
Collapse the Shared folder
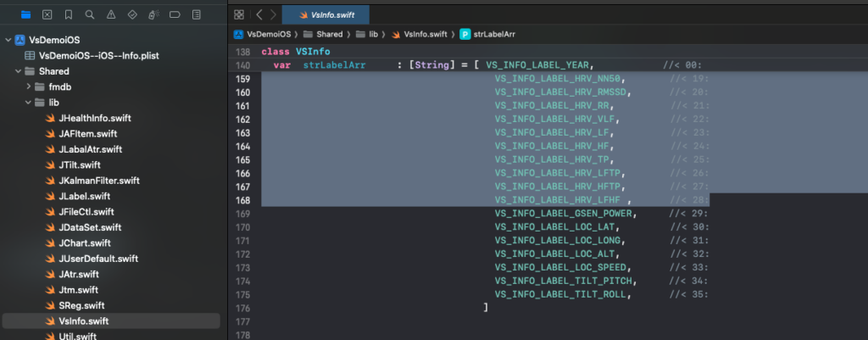18,71
